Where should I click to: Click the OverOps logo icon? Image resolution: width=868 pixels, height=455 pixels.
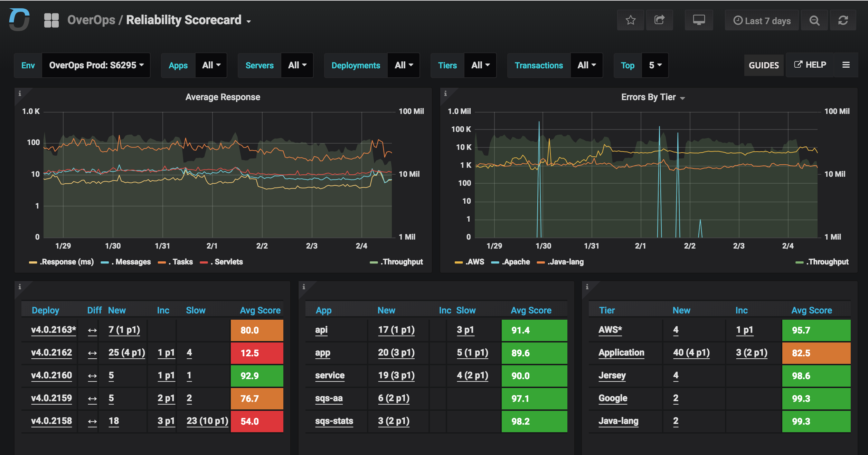(x=19, y=20)
